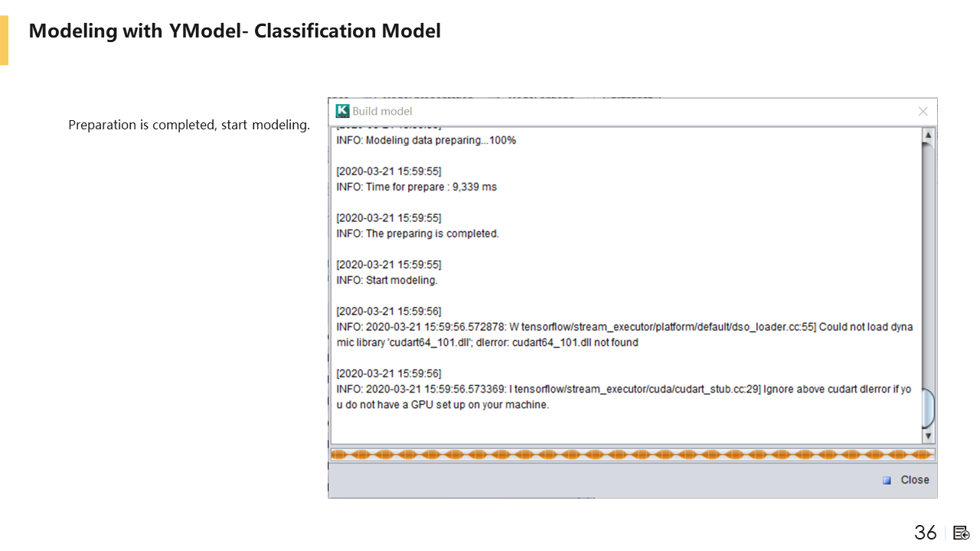The height and width of the screenshot is (551, 980).
Task: Close the Build model dialog with X
Action: (923, 112)
